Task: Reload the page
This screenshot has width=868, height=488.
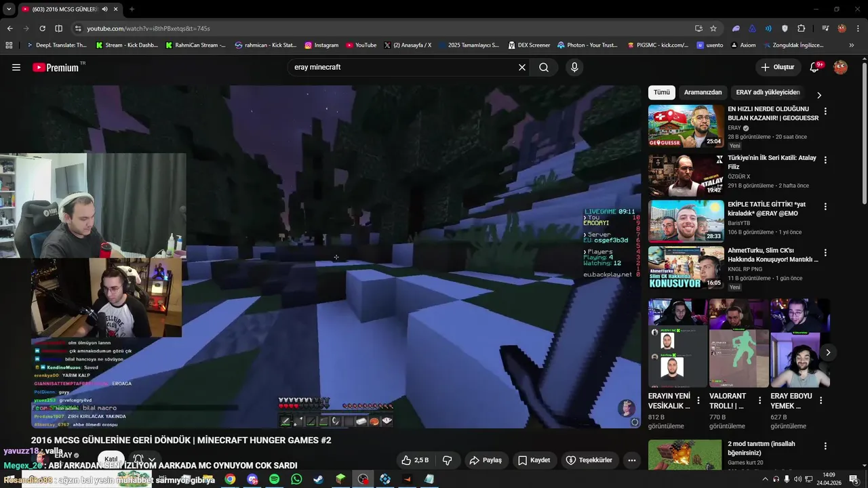Action: pyautogui.click(x=42, y=28)
